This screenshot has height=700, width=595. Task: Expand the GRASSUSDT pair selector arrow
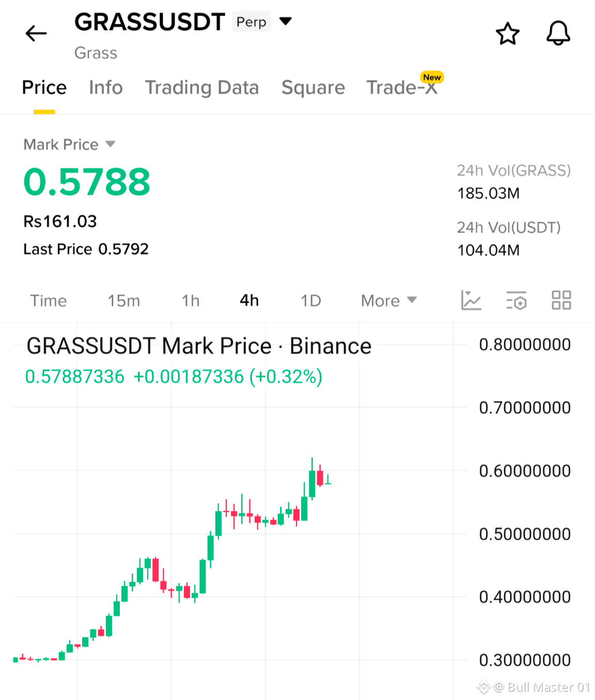click(x=286, y=21)
